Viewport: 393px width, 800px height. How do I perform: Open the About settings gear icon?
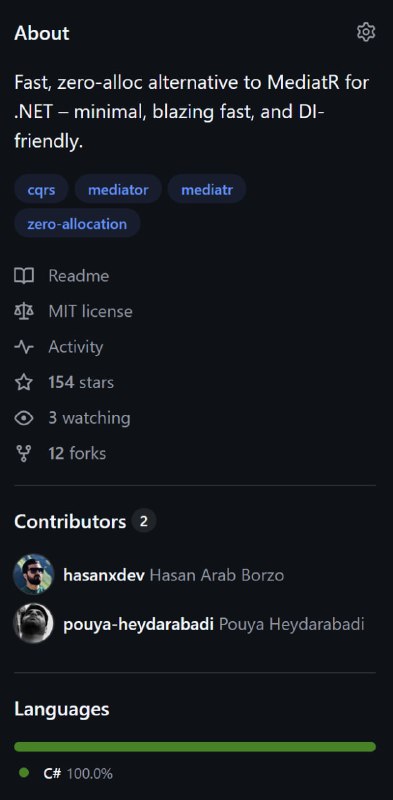point(366,32)
